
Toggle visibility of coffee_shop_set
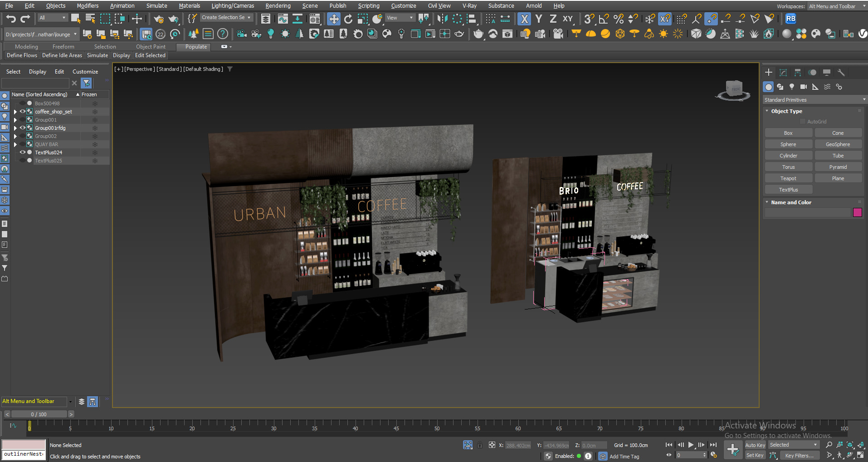pos(22,111)
